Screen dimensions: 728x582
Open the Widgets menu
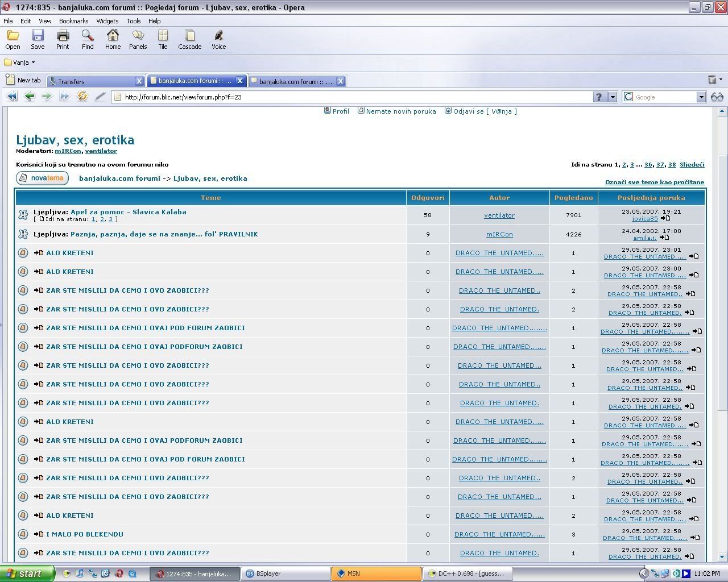[x=107, y=21]
